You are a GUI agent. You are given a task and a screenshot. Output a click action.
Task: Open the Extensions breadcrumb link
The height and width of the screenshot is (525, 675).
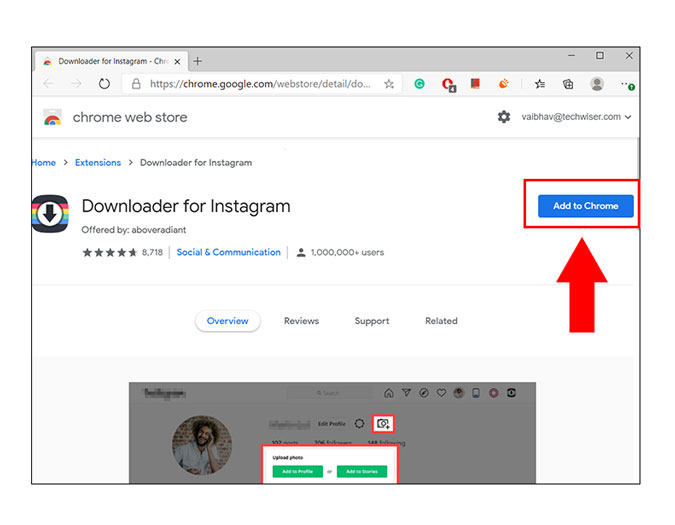click(98, 163)
